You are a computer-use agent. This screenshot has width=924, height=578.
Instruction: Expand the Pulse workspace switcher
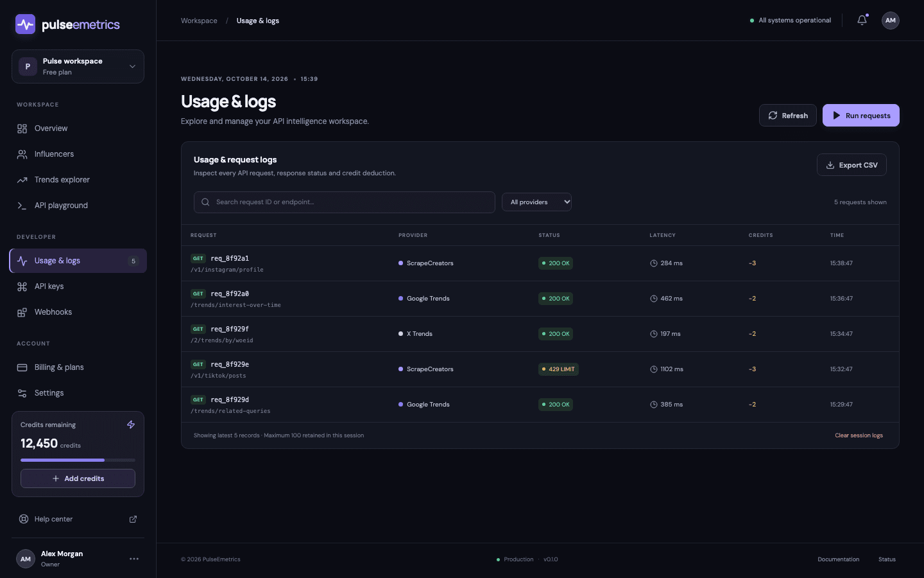coord(78,66)
